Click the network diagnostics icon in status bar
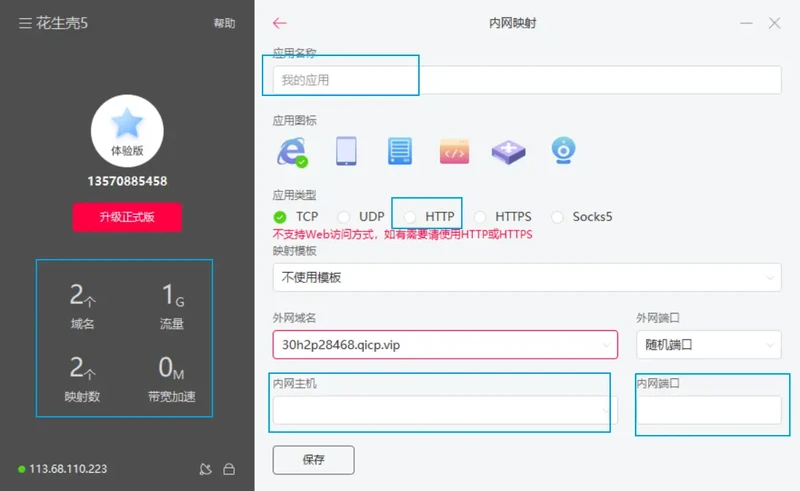 [206, 469]
